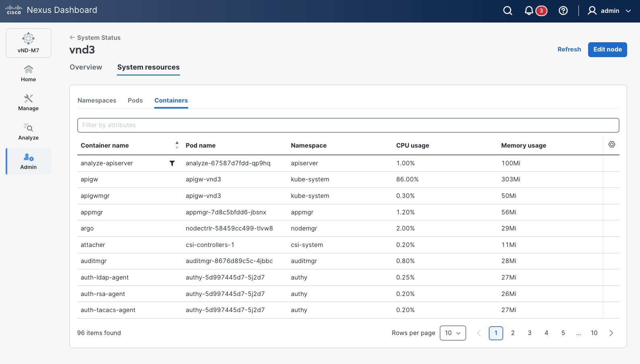Open the Rows per page dropdown
Viewport: 640px width, 364px height.
click(x=453, y=333)
